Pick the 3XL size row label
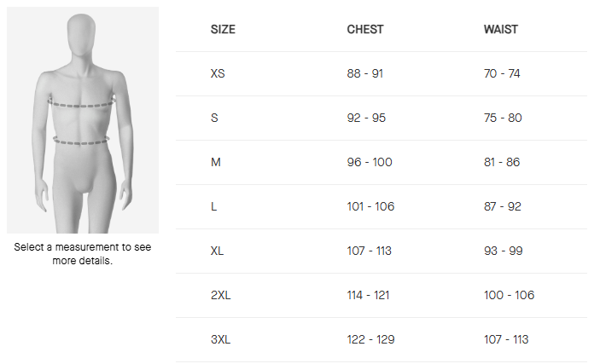The width and height of the screenshot is (600, 364). pos(221,339)
